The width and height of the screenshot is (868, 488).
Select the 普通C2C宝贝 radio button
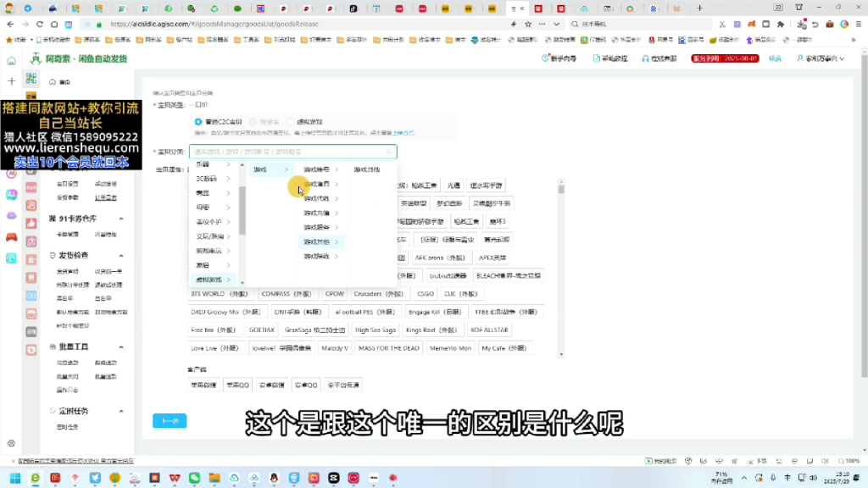coord(198,121)
